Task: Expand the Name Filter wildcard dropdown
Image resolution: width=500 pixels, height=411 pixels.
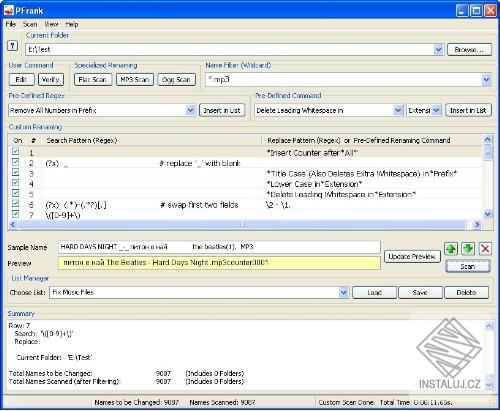Action: tap(486, 80)
